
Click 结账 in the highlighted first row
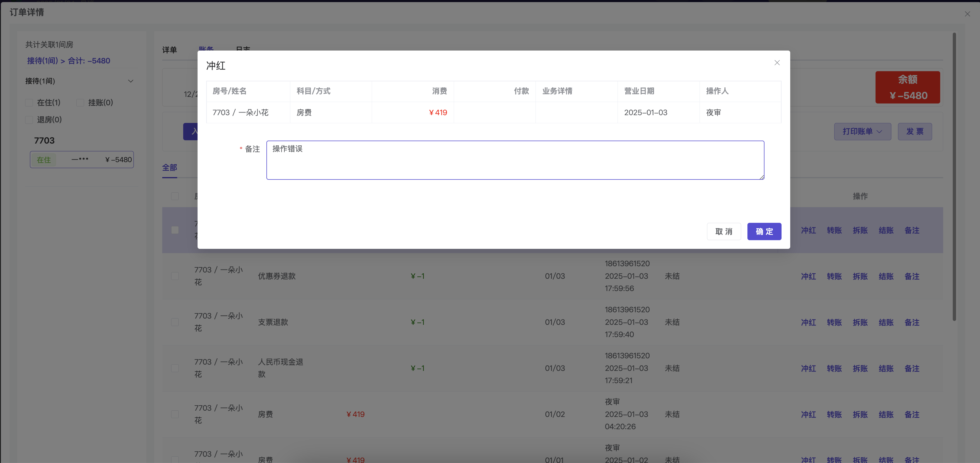point(886,230)
